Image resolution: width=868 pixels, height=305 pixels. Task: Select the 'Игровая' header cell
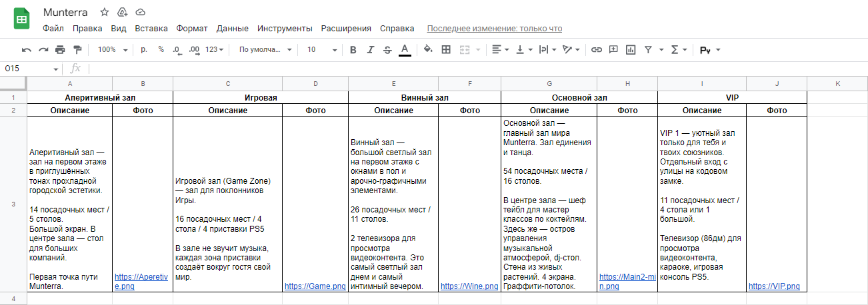(x=261, y=97)
